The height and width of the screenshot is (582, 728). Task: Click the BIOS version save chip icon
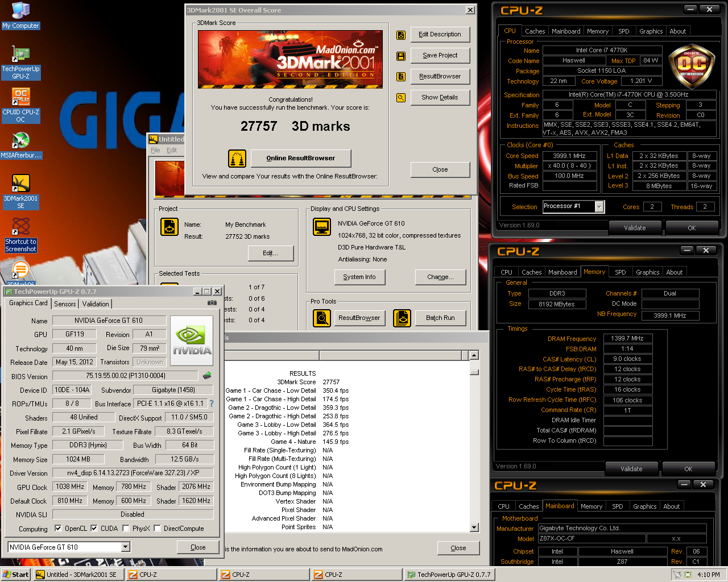coord(207,376)
